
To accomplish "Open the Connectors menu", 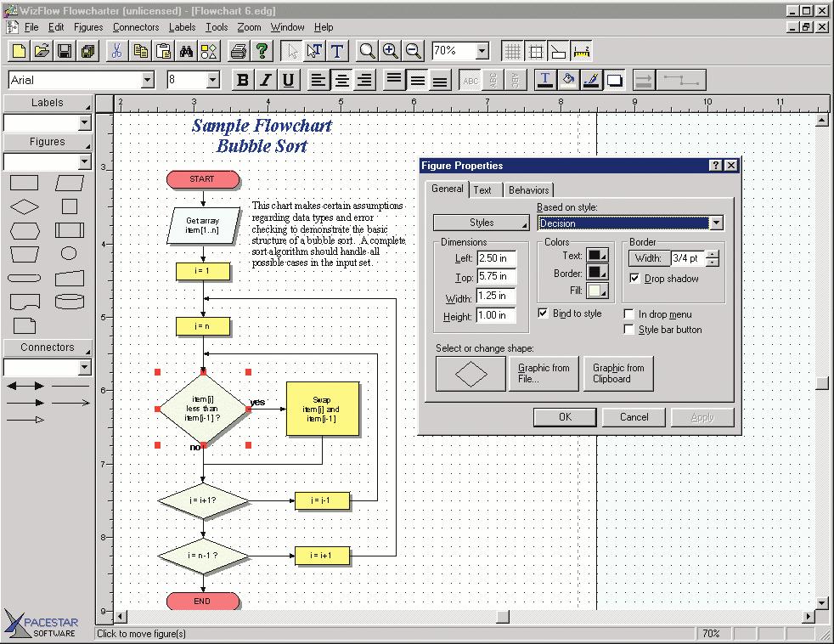I will tap(136, 27).
